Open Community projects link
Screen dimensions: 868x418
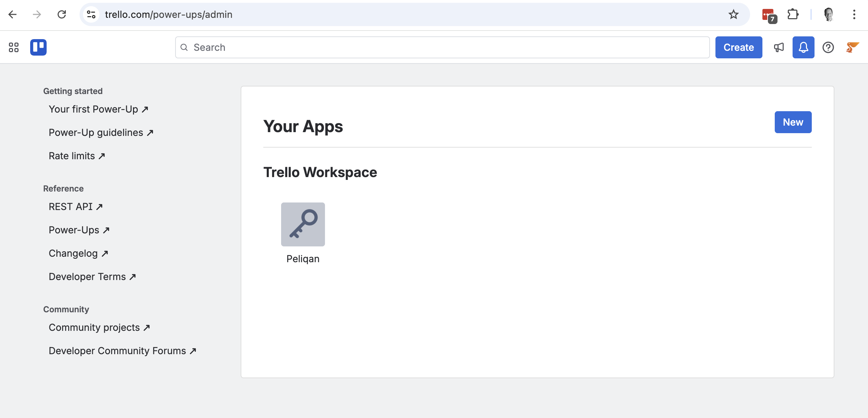click(x=99, y=327)
